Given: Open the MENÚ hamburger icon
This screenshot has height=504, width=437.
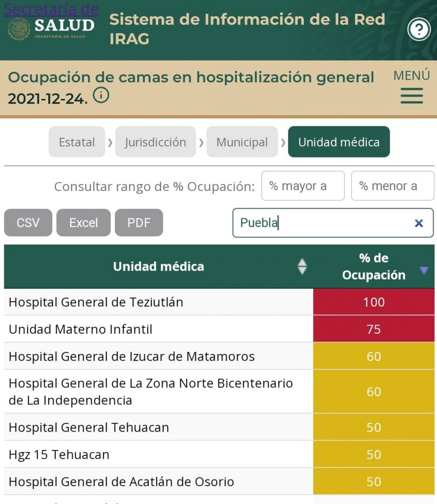Looking at the screenshot, I should pyautogui.click(x=412, y=95).
